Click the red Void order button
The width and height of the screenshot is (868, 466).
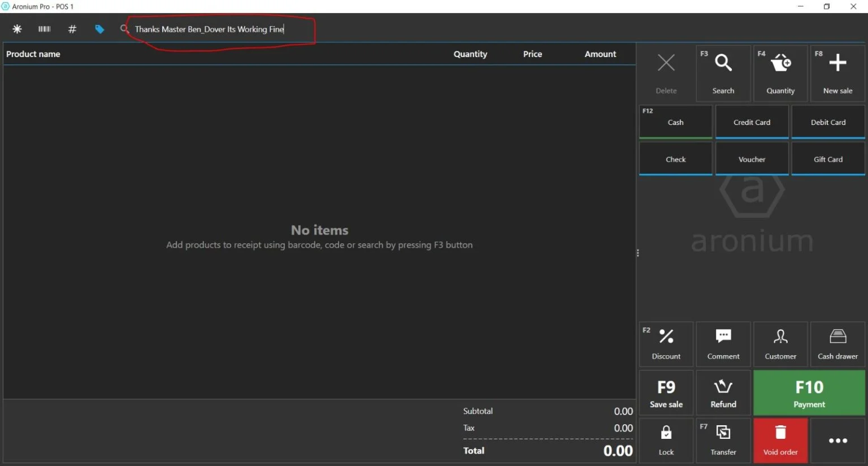(780, 440)
